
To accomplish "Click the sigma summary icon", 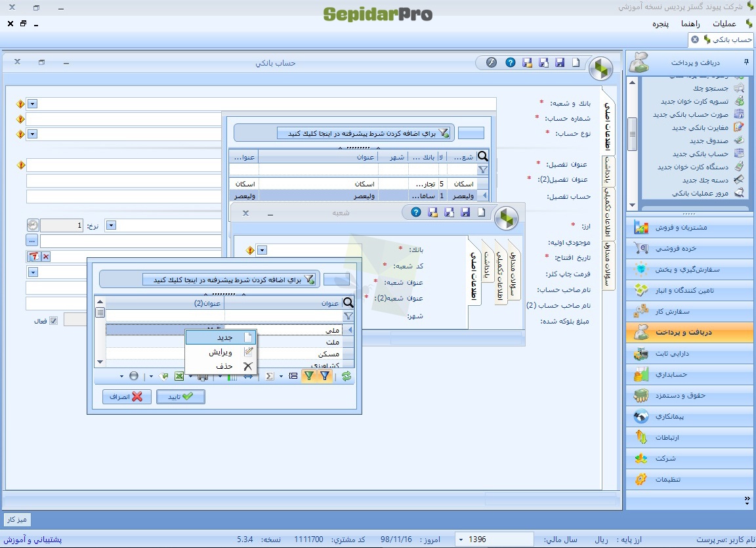I will 270,377.
